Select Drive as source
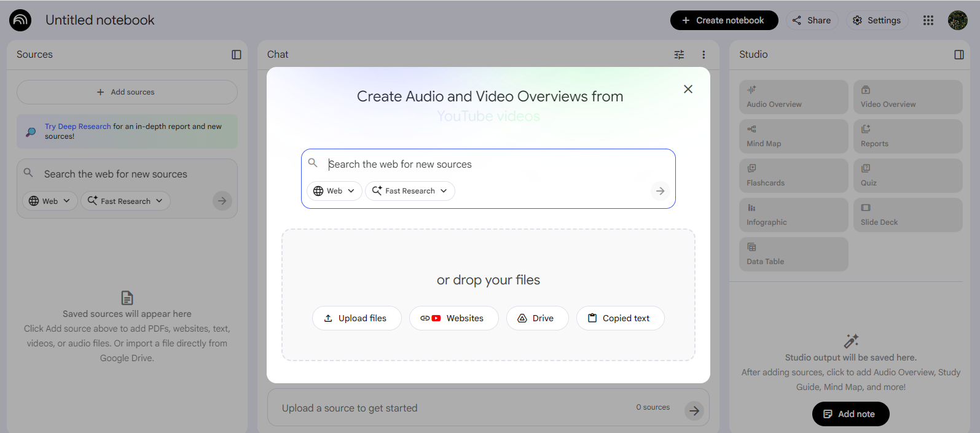The width and height of the screenshot is (980, 433). (537, 318)
